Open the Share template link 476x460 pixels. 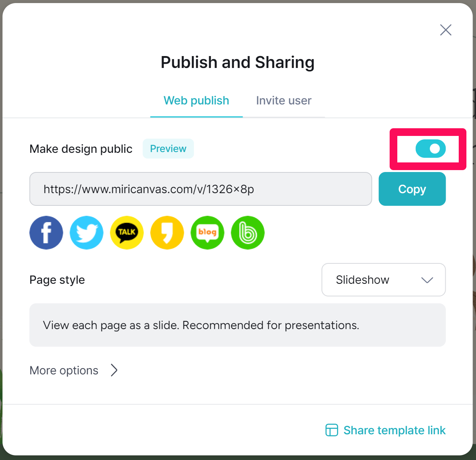[x=394, y=430]
